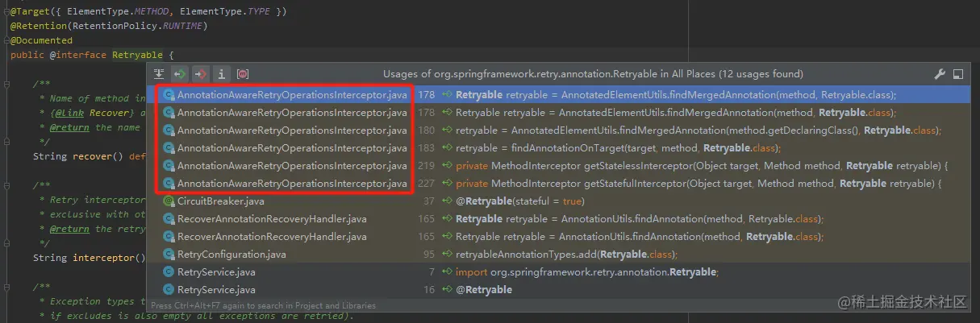This screenshot has height=323, width=980.
Task: Open RetryConfiguration.java usage at line 95
Action: (x=558, y=255)
